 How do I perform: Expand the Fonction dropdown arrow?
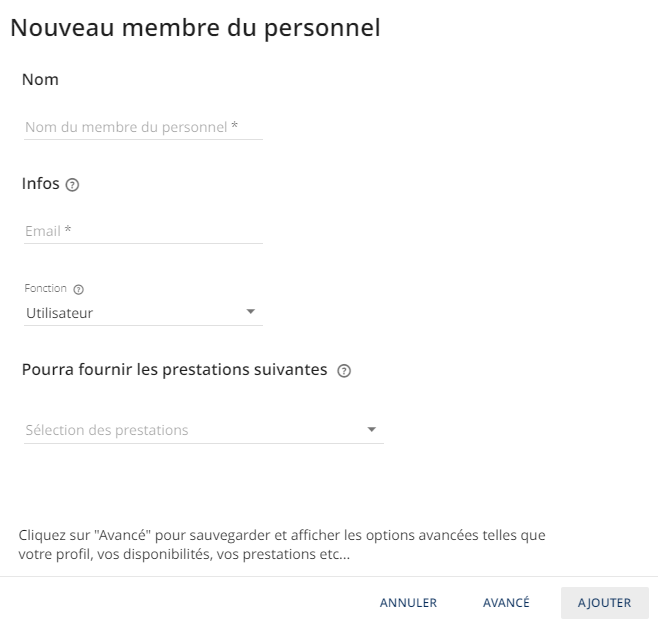[x=251, y=312]
